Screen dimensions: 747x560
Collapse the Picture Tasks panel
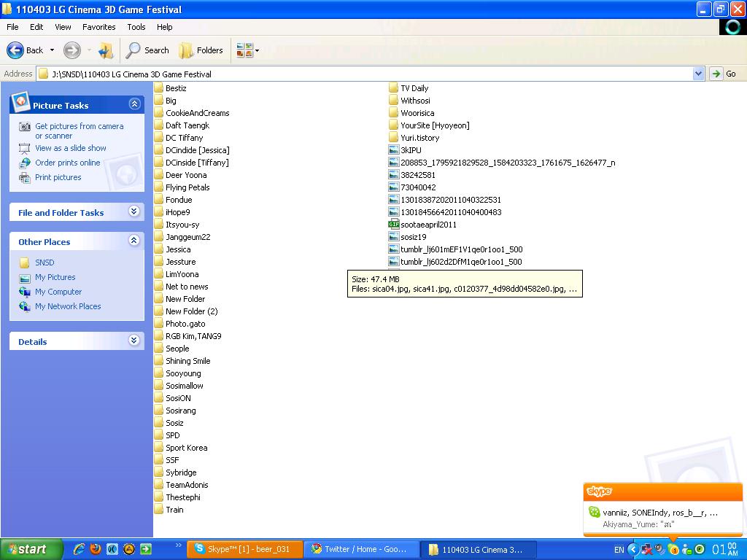click(x=134, y=104)
